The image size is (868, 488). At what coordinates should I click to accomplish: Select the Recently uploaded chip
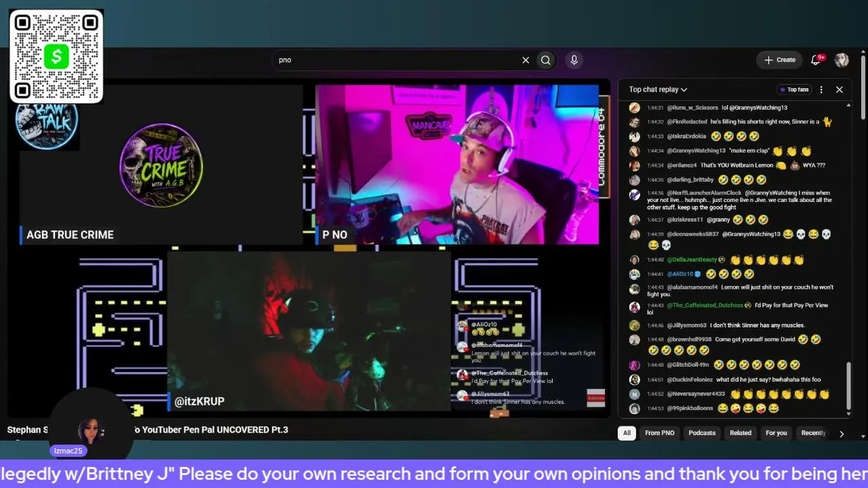tap(813, 432)
